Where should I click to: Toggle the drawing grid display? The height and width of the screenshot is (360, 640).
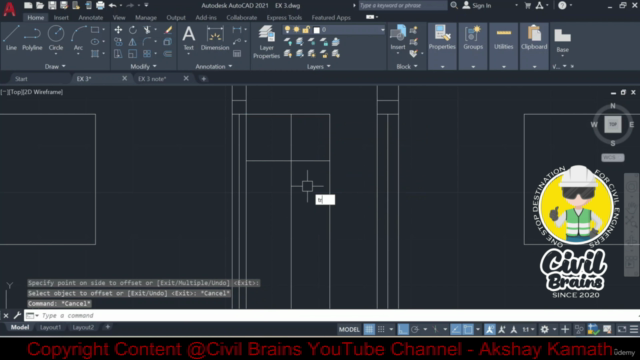pos(369,329)
